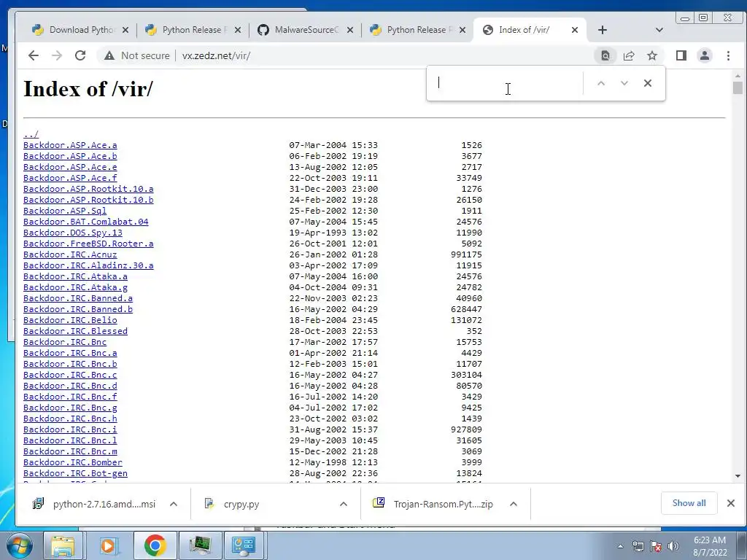Click file size 991175 of Backdoor.IRC.Acnuz
This screenshot has height=560, width=747.
466,254
